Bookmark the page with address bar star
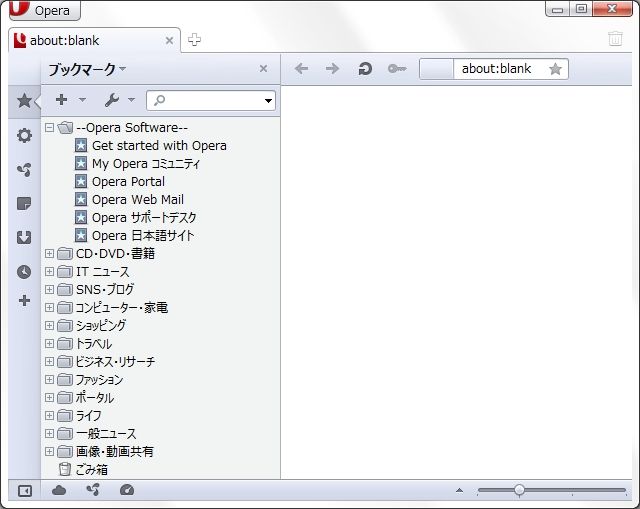The image size is (640, 509). (x=555, y=69)
